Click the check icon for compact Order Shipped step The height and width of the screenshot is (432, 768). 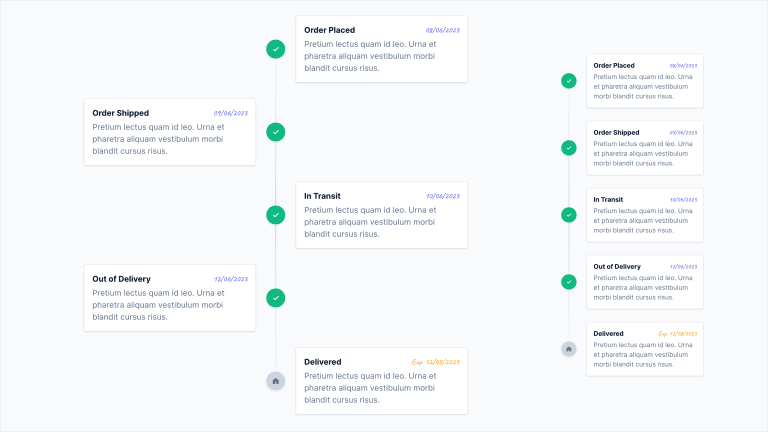pyautogui.click(x=569, y=148)
